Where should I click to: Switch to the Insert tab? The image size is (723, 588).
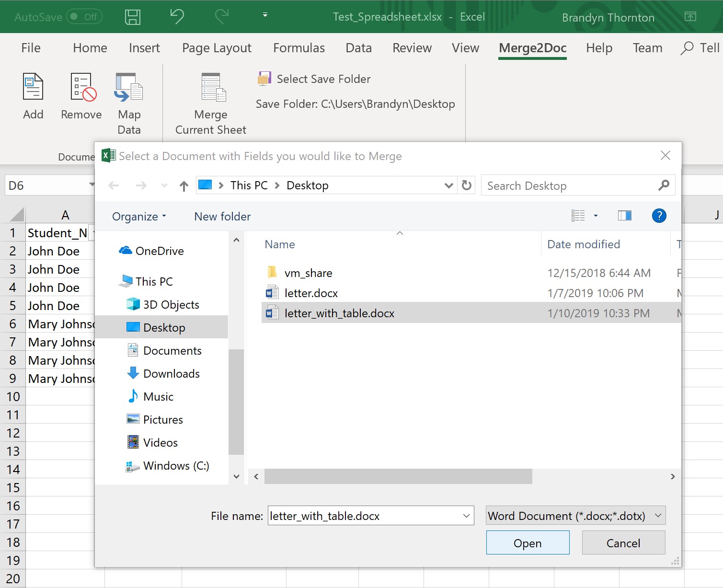pos(144,48)
